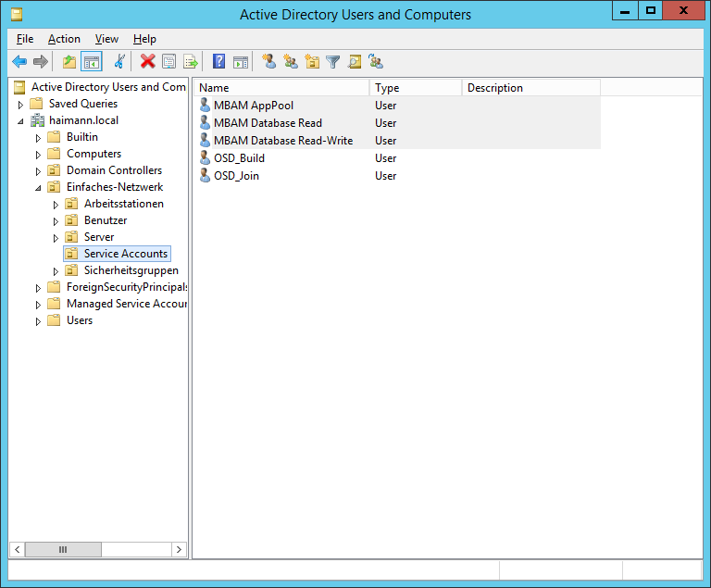711x588 pixels.
Task: Create new organizational unit toolbar icon
Action: pos(312,61)
